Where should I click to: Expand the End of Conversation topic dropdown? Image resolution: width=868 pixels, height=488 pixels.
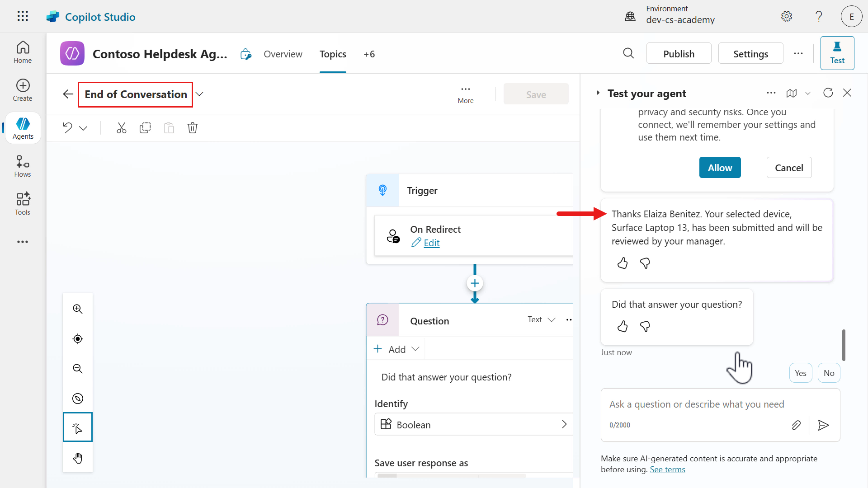pyautogui.click(x=199, y=94)
